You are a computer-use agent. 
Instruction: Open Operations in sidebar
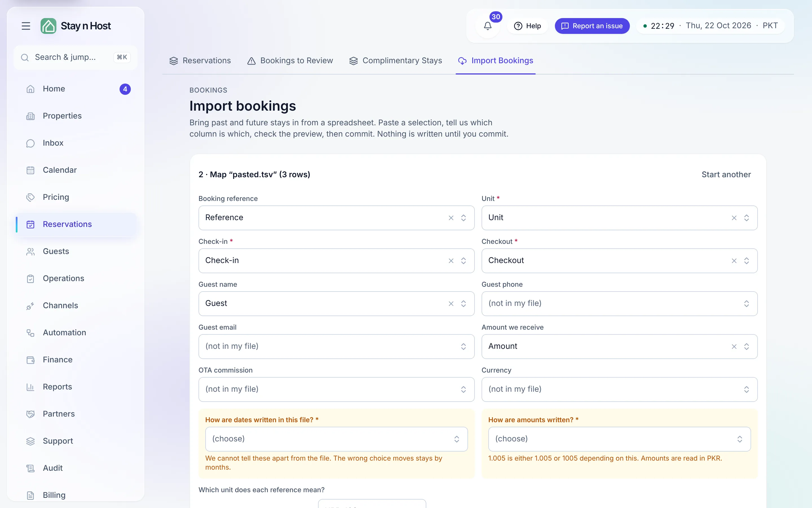76,279
